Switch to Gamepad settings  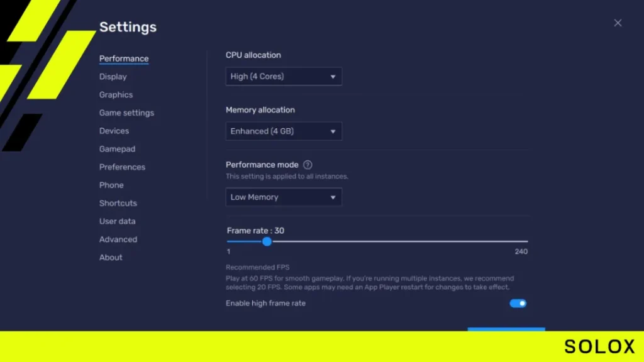(x=117, y=149)
